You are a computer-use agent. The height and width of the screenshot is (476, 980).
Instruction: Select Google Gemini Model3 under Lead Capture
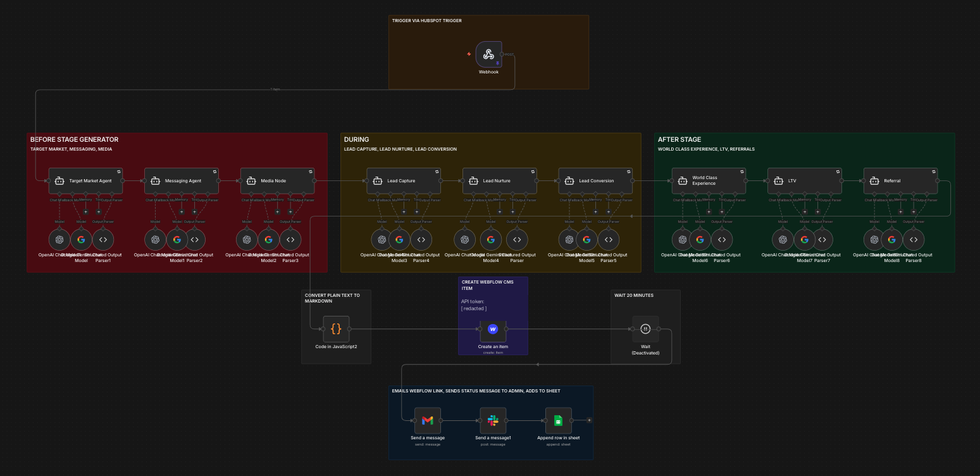[x=399, y=240]
